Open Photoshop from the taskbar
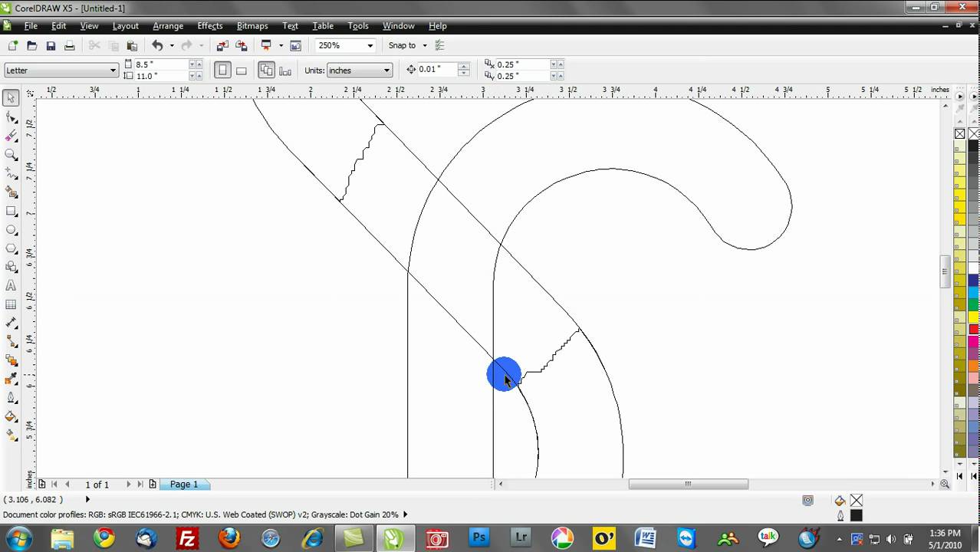This screenshot has height=552, width=980. pyautogui.click(x=478, y=538)
